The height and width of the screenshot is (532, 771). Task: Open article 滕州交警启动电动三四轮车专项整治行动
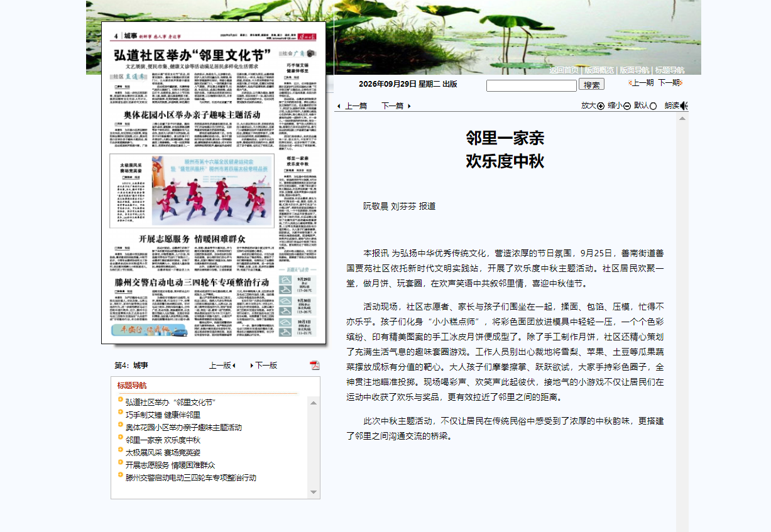pos(191,477)
